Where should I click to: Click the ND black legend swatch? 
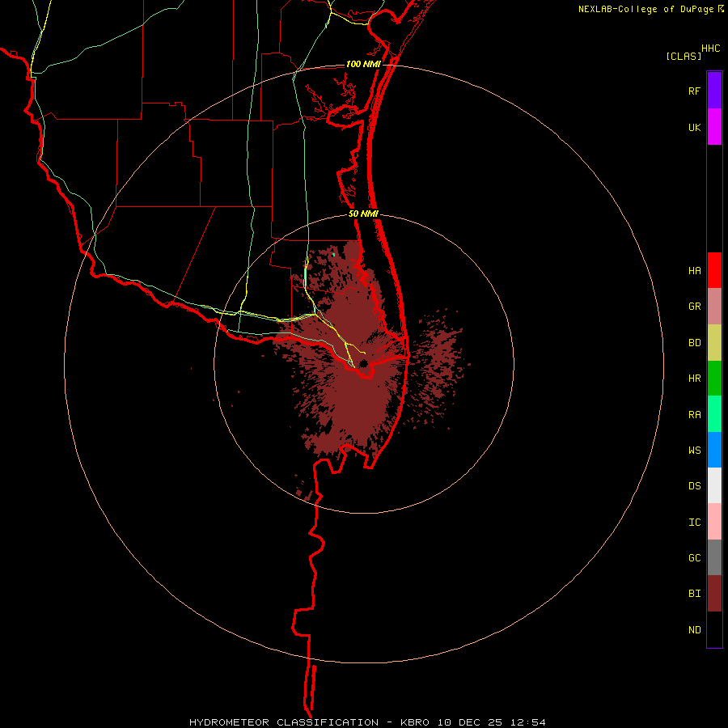pos(714,629)
